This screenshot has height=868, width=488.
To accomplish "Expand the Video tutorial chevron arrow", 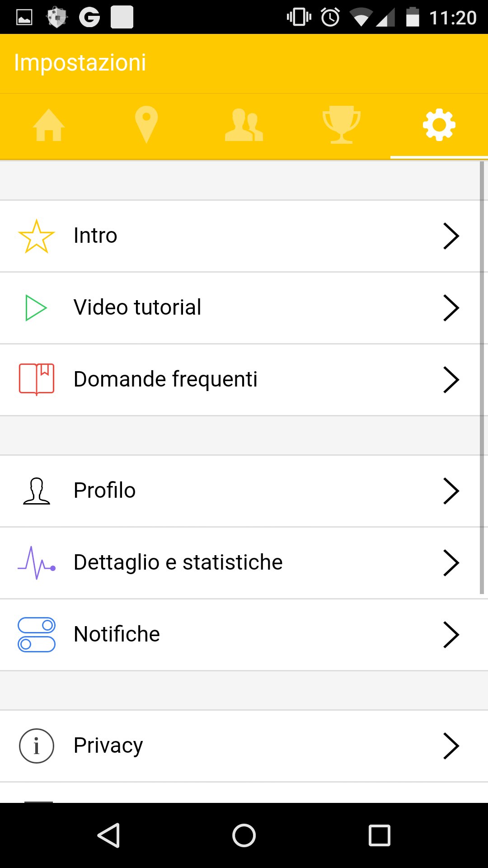I will point(451,308).
